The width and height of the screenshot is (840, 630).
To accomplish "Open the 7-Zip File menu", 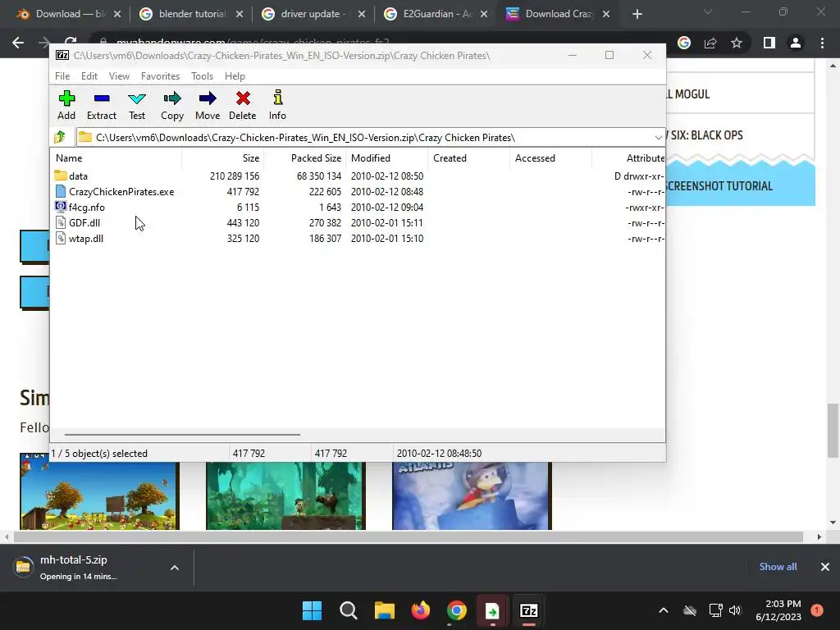I will [62, 76].
